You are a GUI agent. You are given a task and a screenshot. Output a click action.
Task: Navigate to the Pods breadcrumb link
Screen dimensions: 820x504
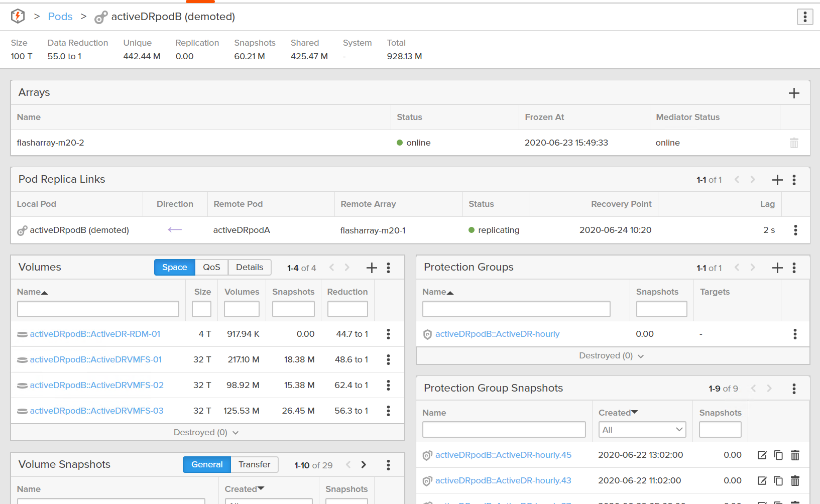point(60,17)
